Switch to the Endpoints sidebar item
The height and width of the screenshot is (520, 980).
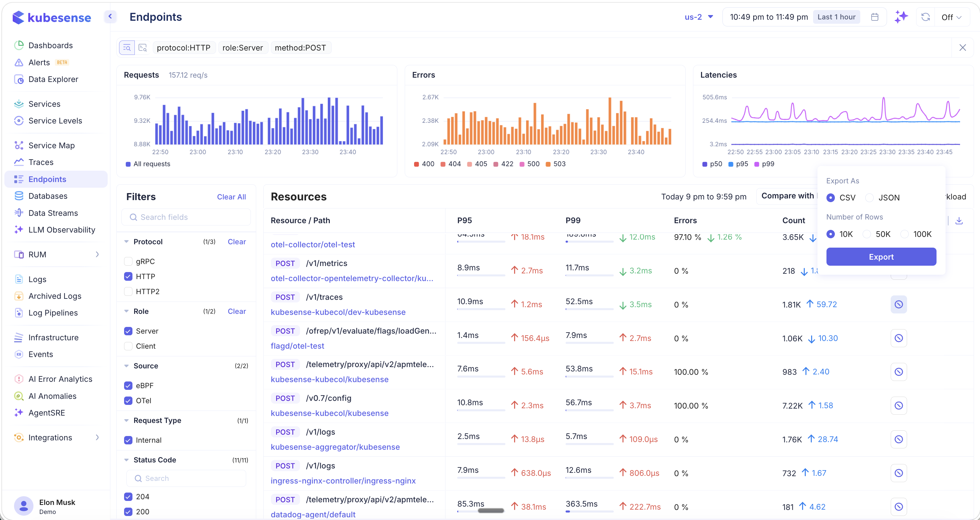pyautogui.click(x=47, y=179)
